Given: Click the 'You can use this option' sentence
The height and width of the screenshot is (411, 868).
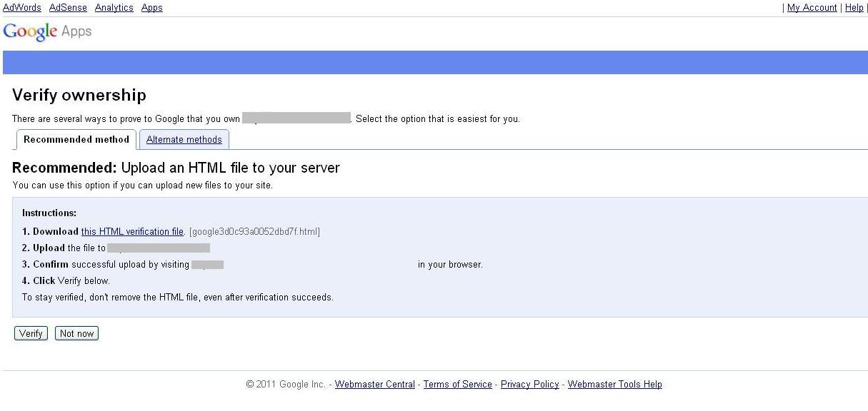Looking at the screenshot, I should (x=143, y=186).
